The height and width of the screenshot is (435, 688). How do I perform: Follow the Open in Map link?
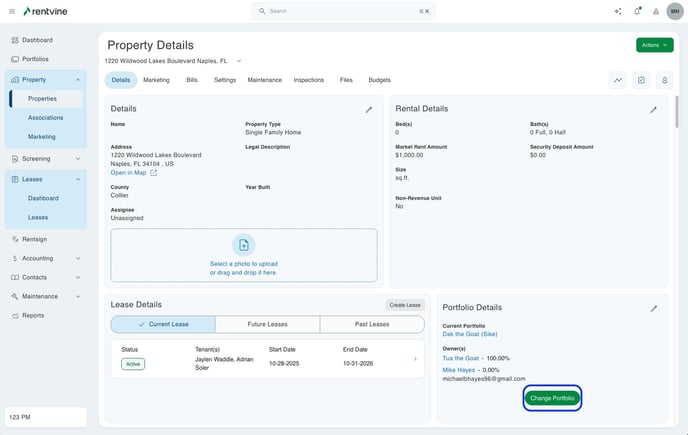tap(134, 173)
